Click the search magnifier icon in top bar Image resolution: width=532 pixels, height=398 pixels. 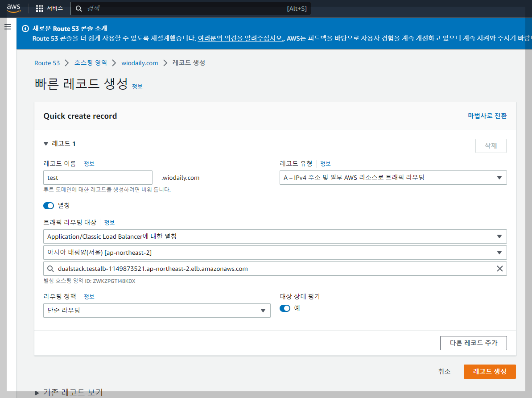point(79,8)
